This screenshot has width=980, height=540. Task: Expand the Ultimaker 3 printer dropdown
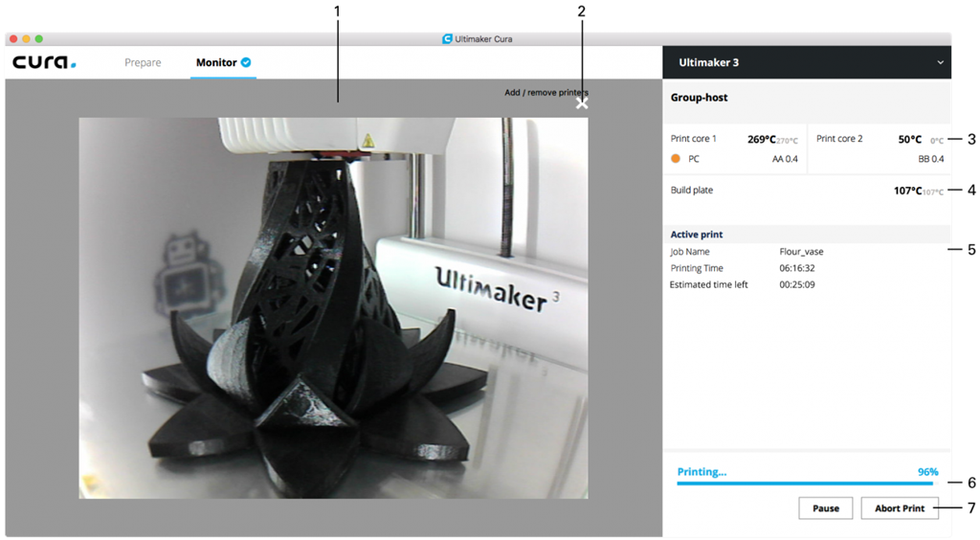806,62
